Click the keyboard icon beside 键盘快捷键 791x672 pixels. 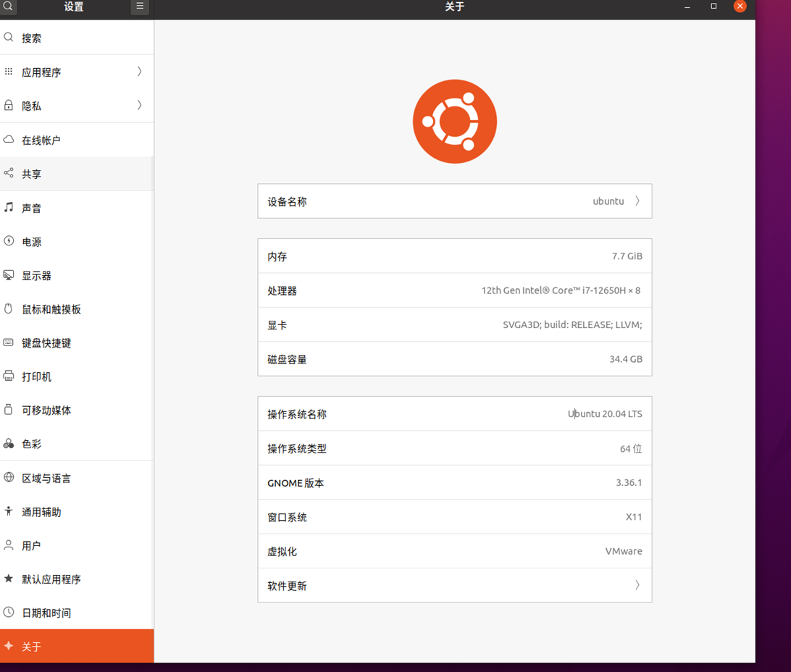[9, 343]
